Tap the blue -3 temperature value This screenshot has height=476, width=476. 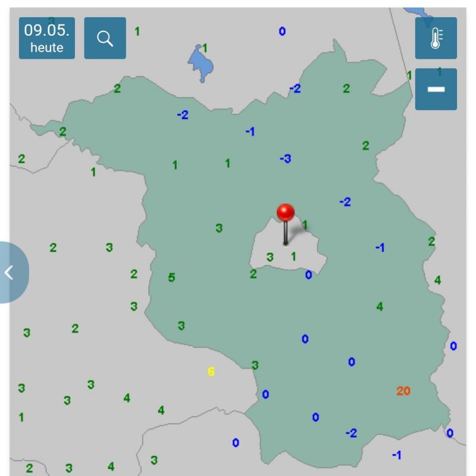(x=286, y=159)
